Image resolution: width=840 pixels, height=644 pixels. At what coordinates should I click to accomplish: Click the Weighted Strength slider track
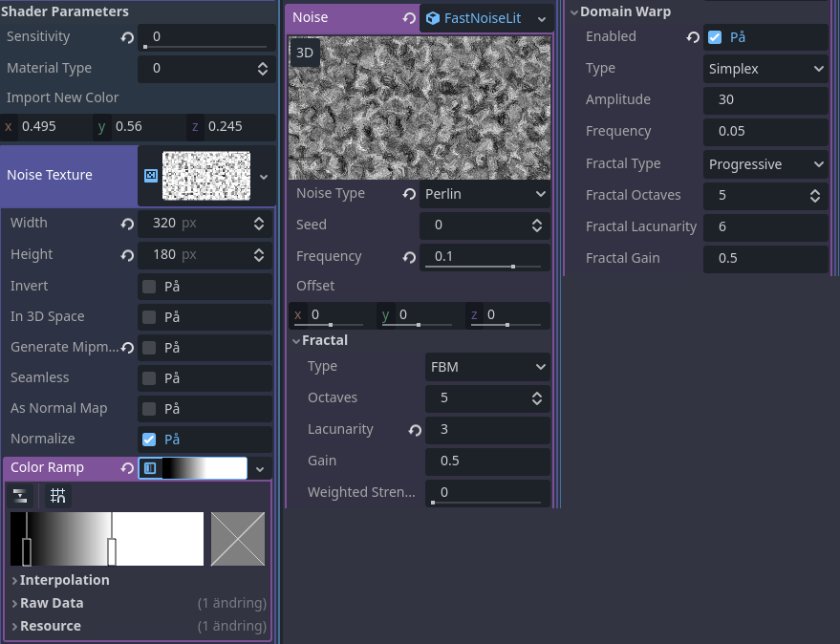tap(485, 503)
